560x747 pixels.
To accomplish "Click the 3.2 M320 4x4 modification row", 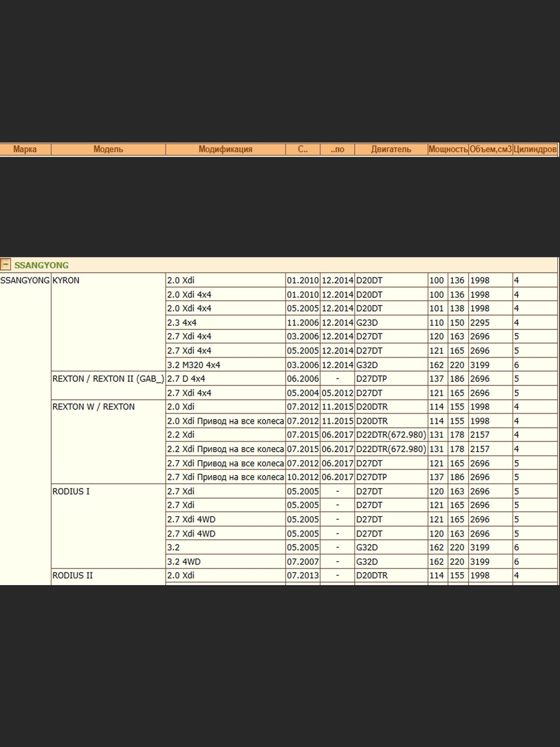I will pyautogui.click(x=193, y=365).
